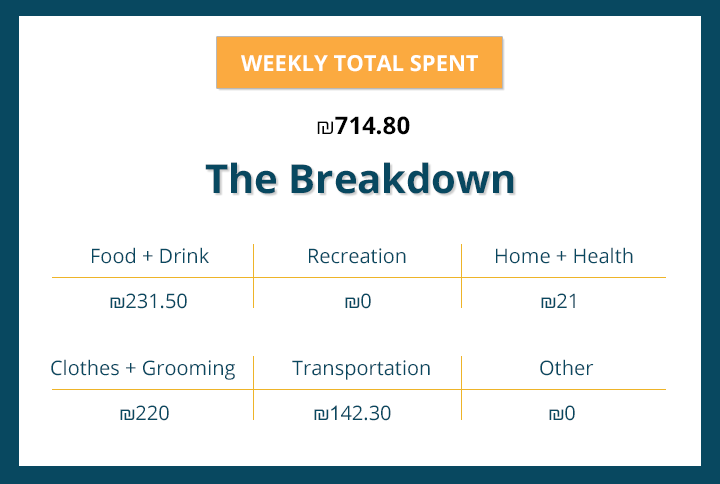Click The Breakdown heading

click(x=360, y=179)
